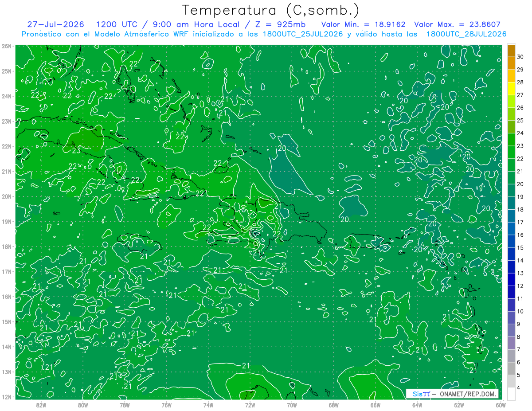
Task: Click the "16N" latitude axis label
Action: pyautogui.click(x=6, y=297)
